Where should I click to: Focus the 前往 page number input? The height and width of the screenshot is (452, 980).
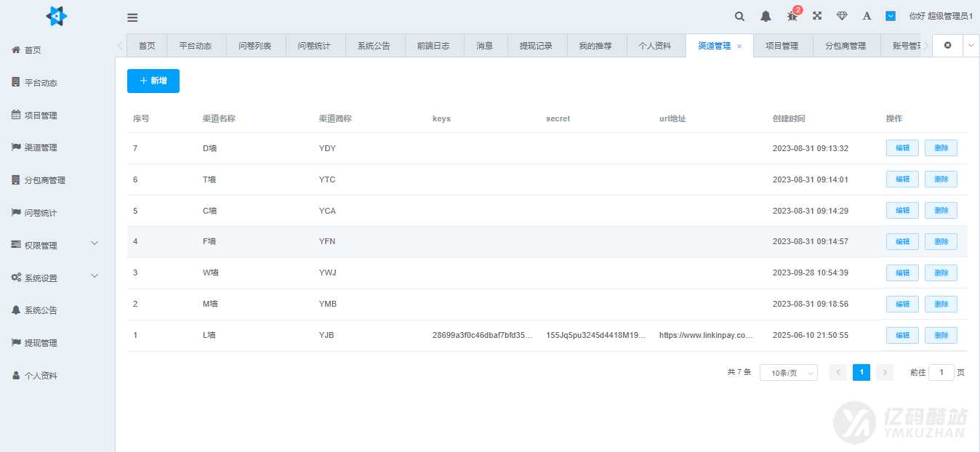(x=941, y=372)
